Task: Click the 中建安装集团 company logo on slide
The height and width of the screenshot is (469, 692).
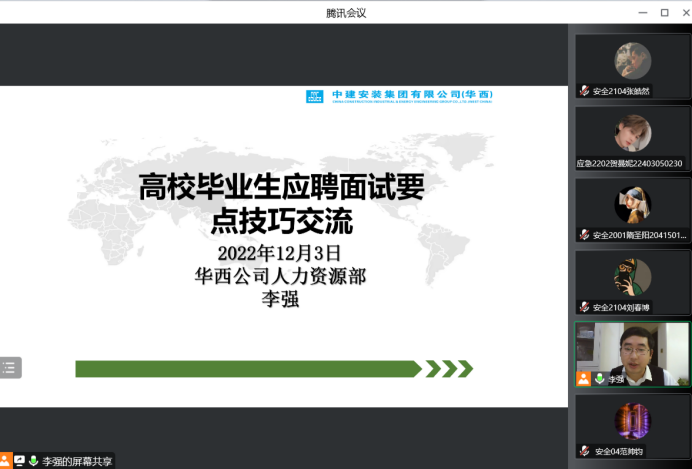Action: point(400,97)
